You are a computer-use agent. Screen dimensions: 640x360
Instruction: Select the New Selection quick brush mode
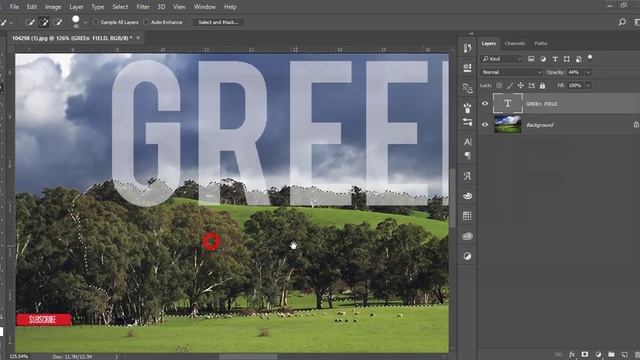pyautogui.click(x=30, y=22)
